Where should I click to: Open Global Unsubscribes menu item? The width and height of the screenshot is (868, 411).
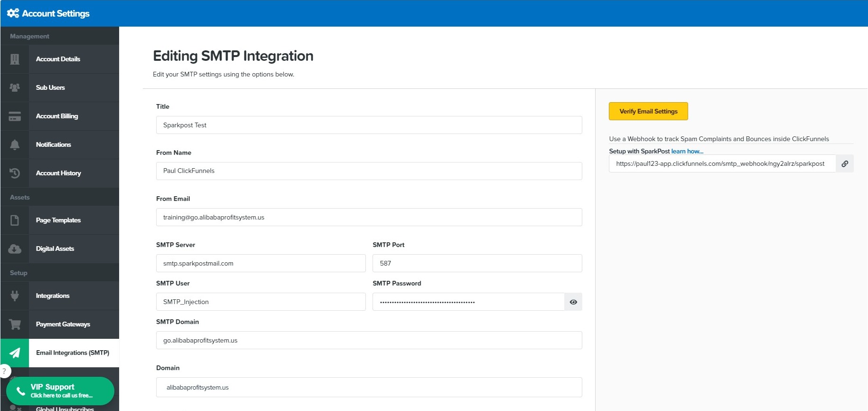pos(65,409)
